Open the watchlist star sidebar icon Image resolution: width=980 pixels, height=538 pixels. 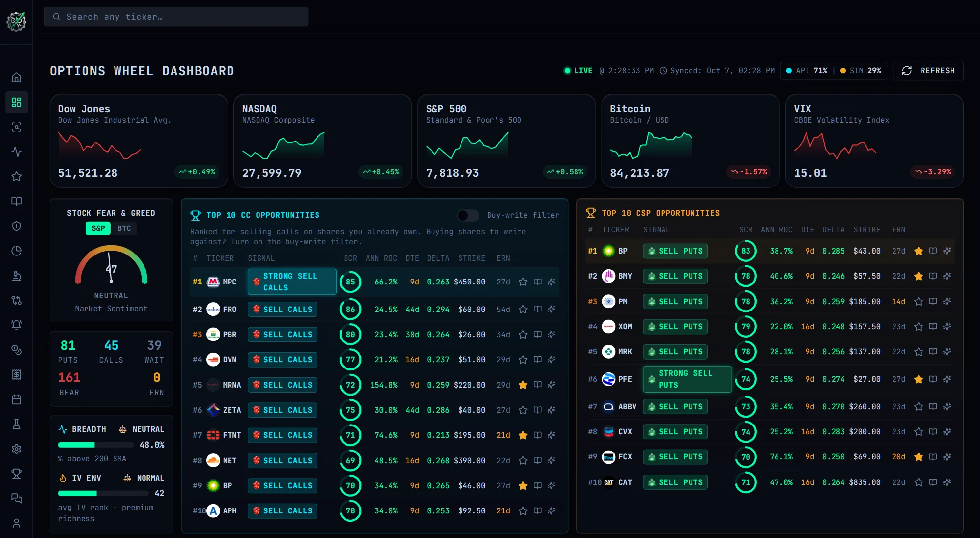[16, 176]
